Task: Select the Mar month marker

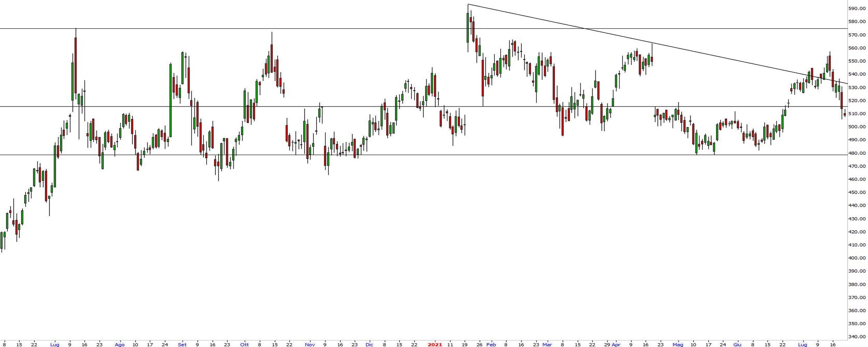Action: click(547, 345)
